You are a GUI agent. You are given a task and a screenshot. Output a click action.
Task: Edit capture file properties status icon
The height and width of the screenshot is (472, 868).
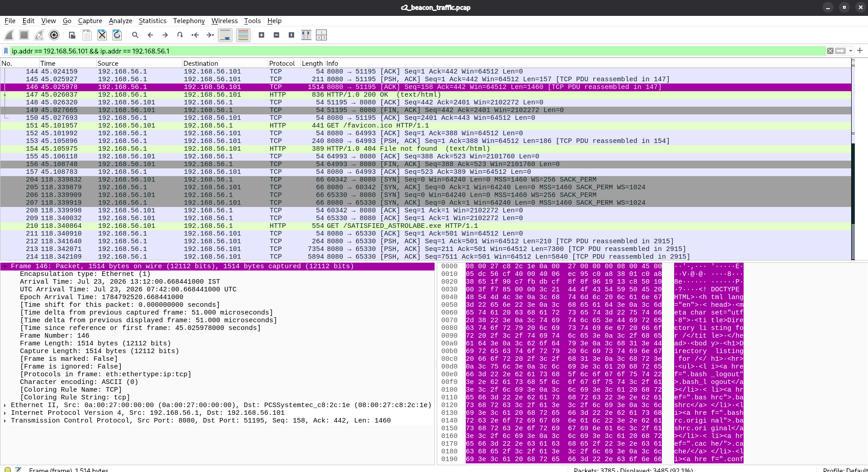(18, 469)
